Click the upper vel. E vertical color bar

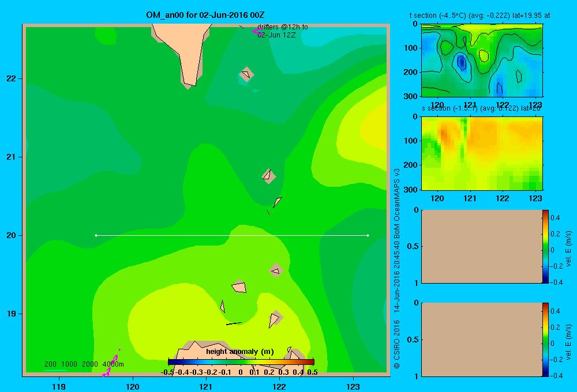pos(545,246)
